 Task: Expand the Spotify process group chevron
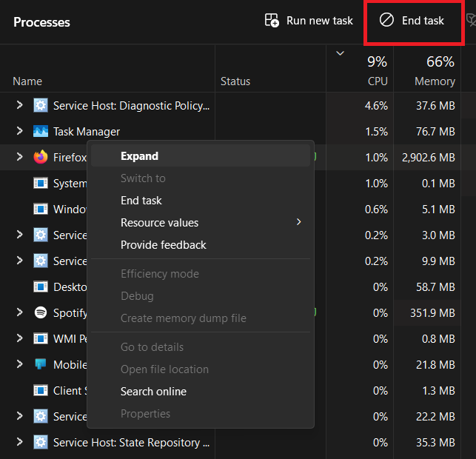[x=20, y=312]
